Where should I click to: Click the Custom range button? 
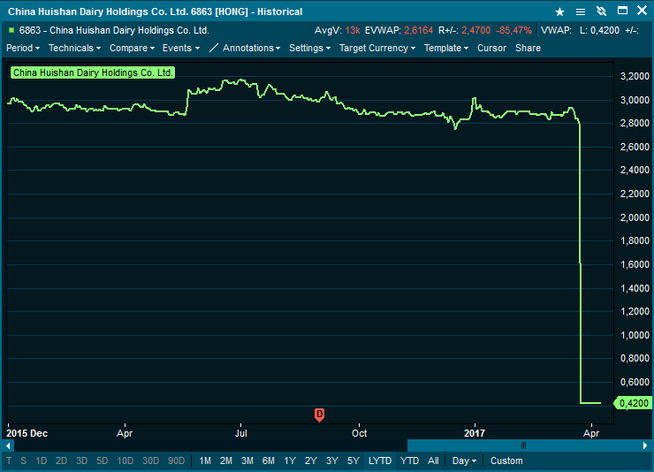point(506,461)
